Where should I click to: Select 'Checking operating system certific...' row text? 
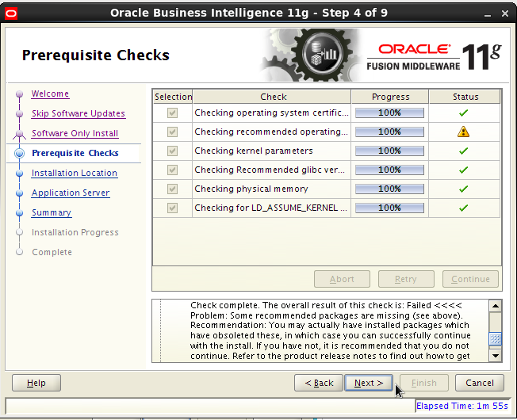coord(271,113)
